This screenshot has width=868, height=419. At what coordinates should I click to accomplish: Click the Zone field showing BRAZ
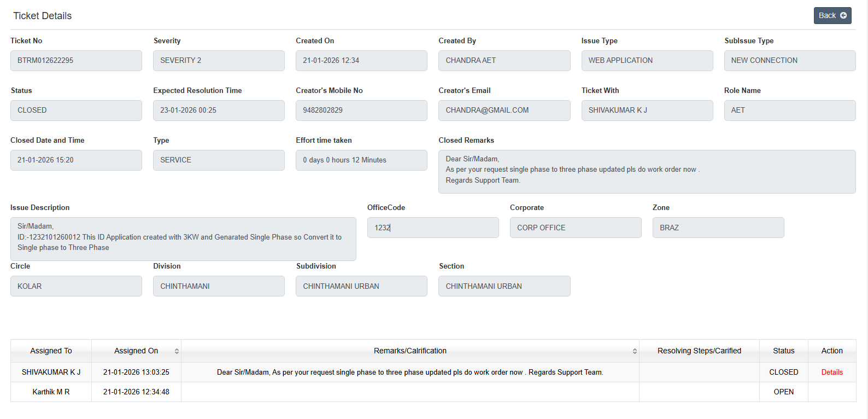coord(718,228)
